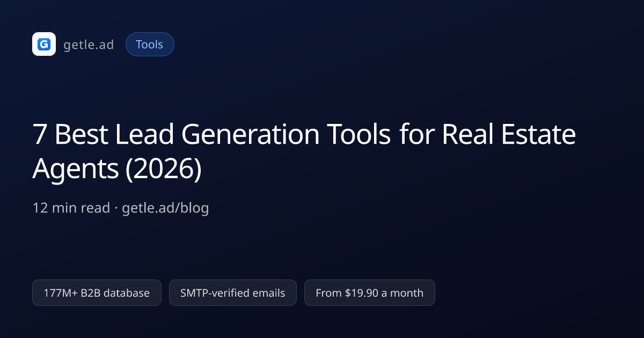Click the 177M+ B2B database badge
Image resolution: width=644 pixels, height=338 pixels.
tap(97, 293)
